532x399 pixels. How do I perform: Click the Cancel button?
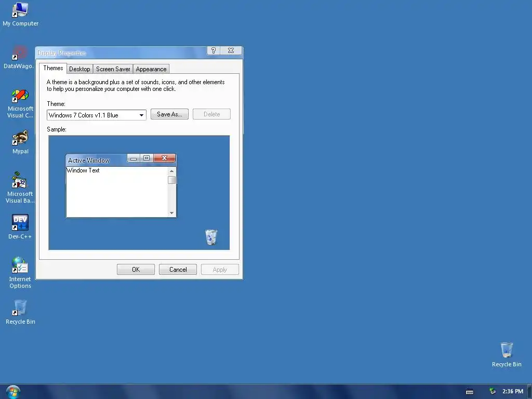(x=178, y=270)
